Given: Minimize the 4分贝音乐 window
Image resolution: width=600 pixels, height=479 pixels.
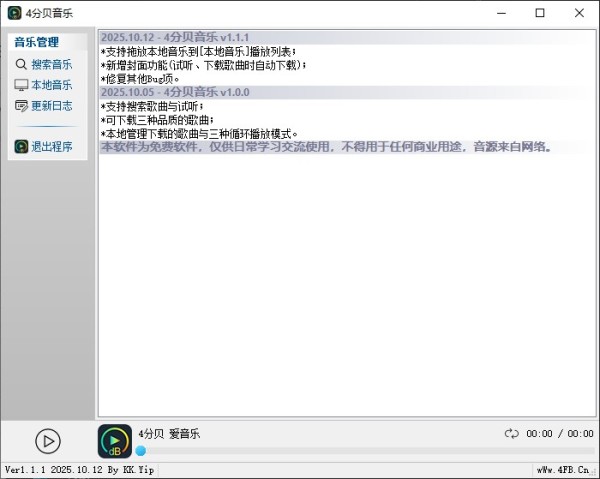Looking at the screenshot, I should click(x=502, y=13).
